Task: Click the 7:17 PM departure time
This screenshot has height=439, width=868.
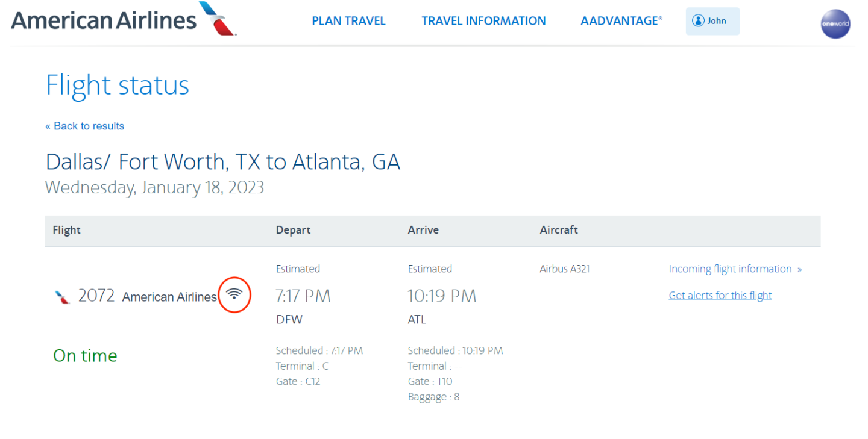Action: pos(303,296)
